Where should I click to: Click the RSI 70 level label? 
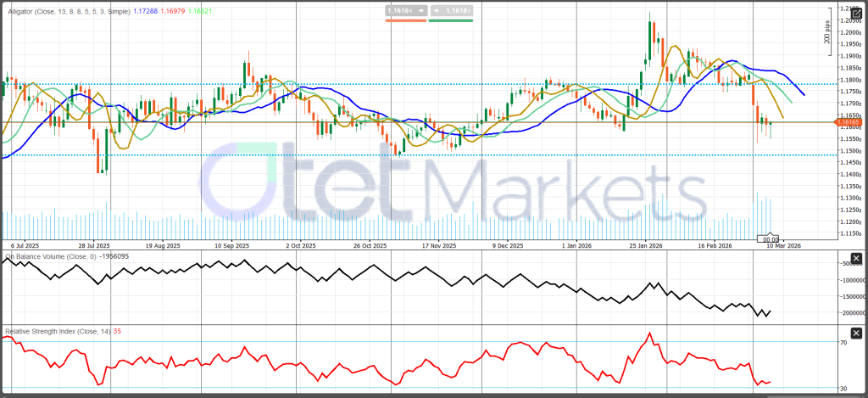(x=844, y=343)
